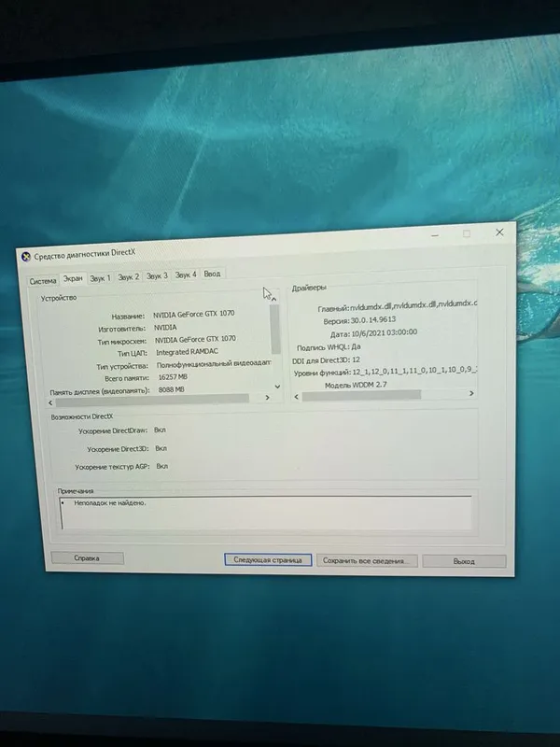Click the driver version 30.0.14.9613

pos(373,320)
